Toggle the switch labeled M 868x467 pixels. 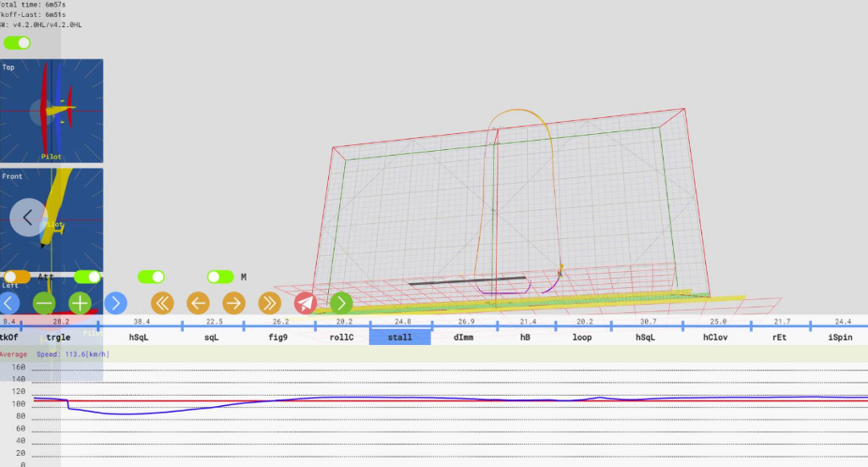click(220, 276)
